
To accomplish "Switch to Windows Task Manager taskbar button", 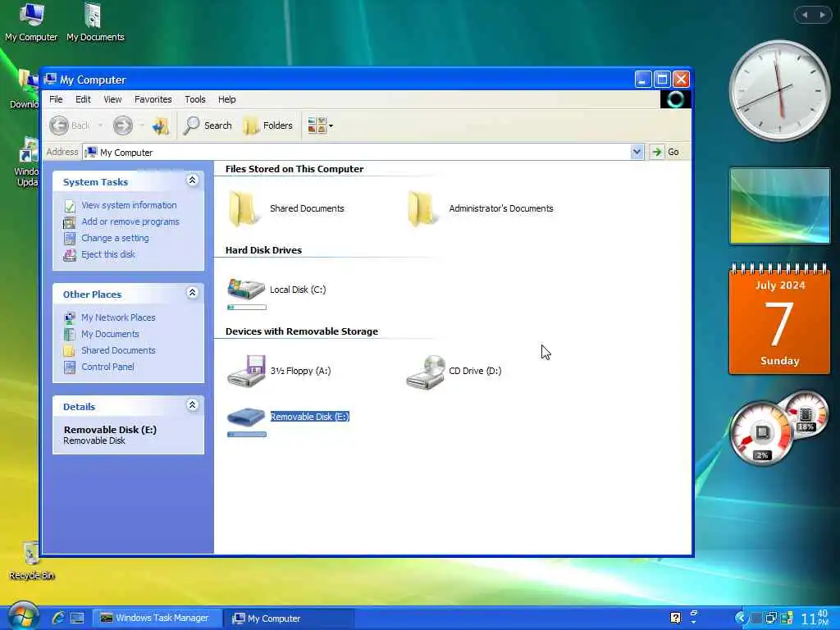I will [x=157, y=619].
